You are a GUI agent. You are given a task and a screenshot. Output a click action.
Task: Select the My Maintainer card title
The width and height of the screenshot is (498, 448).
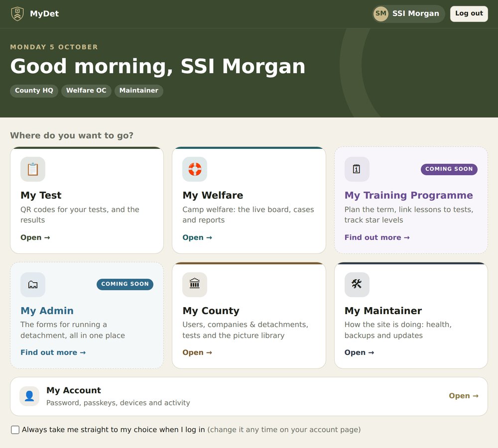pyautogui.click(x=383, y=311)
